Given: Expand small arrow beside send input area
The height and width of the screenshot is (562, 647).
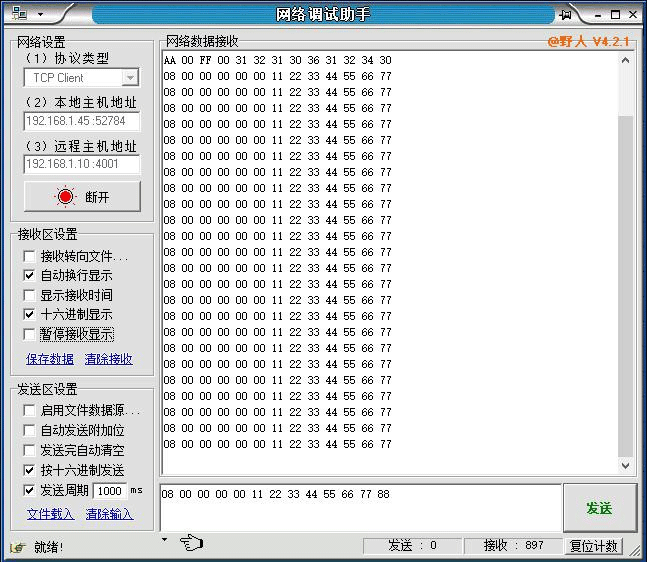Looking at the screenshot, I should coord(165,539).
